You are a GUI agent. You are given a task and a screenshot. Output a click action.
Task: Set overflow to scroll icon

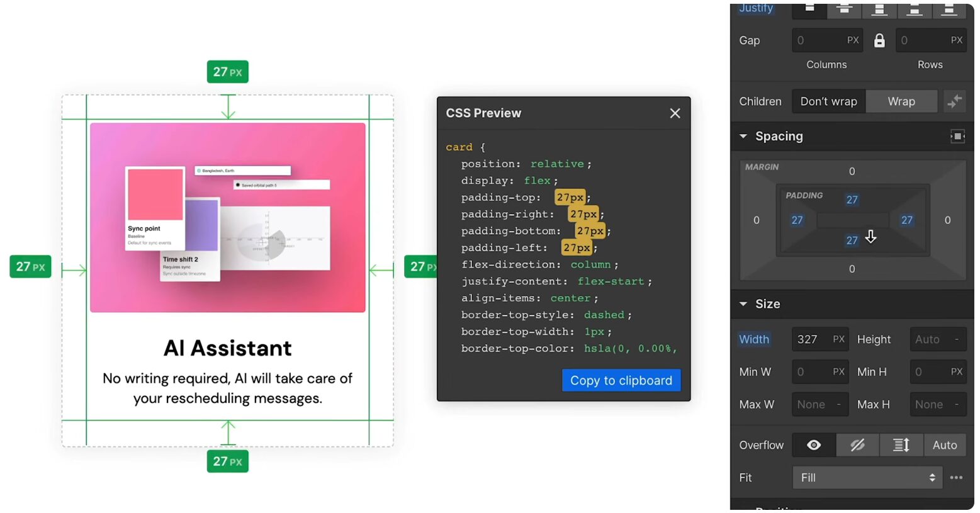(901, 445)
